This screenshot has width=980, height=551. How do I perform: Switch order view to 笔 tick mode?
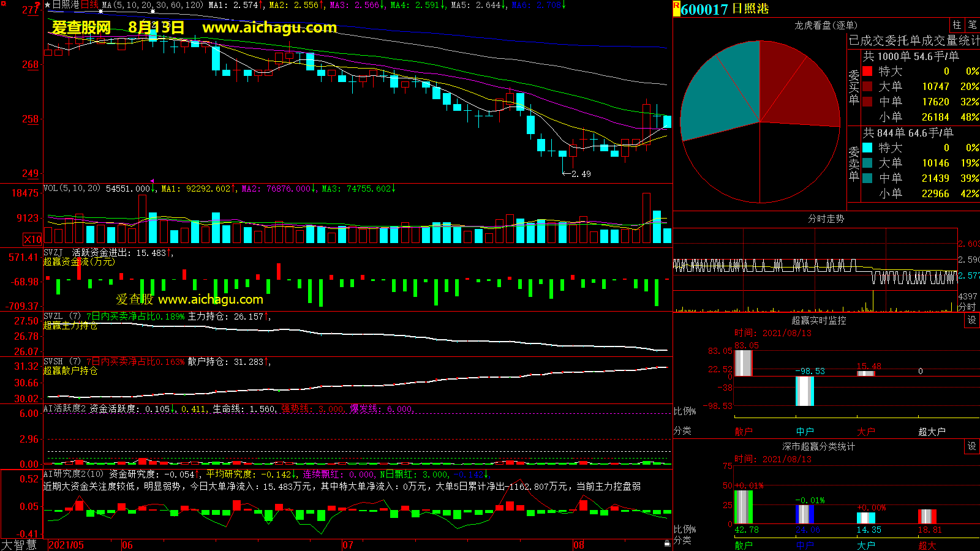[x=972, y=25]
